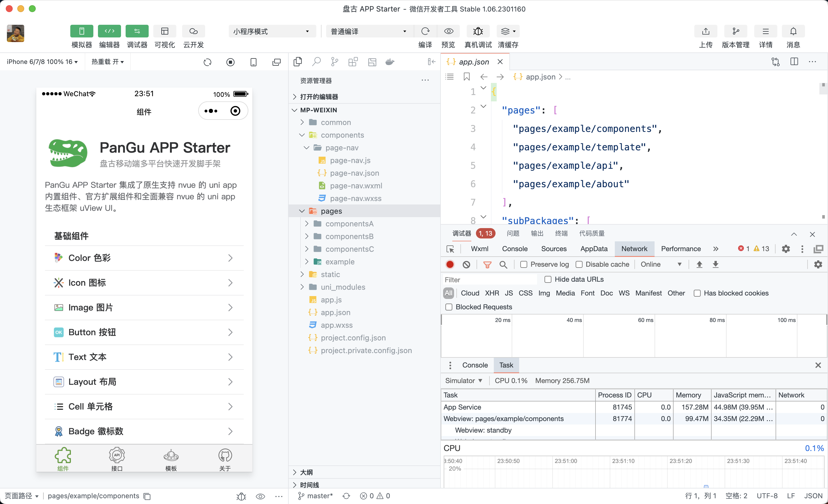This screenshot has width=828, height=504.
Task: Switch to the Wxml devtools tab
Action: coord(479,249)
